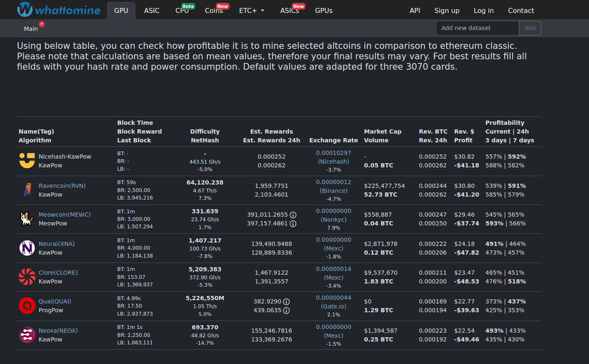Remove the Main dataset with red x
This screenshot has height=364, width=589.
click(x=42, y=24)
